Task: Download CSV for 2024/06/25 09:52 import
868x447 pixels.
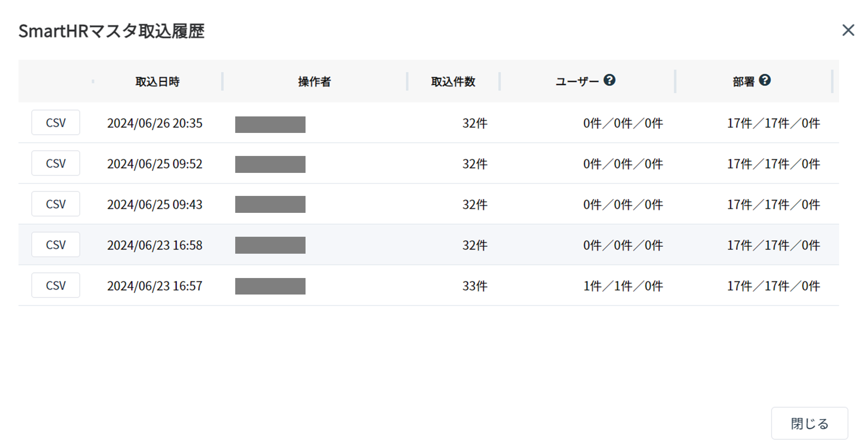Action: point(56,163)
